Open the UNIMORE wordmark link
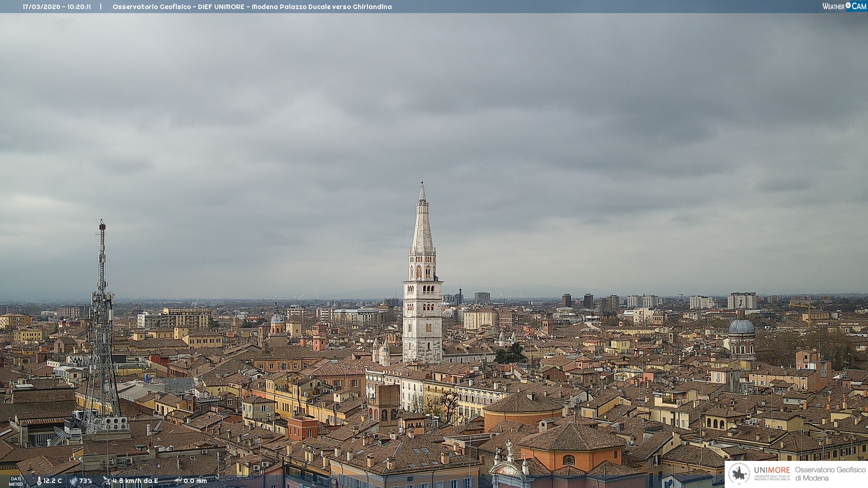The height and width of the screenshot is (488, 868). (x=772, y=470)
